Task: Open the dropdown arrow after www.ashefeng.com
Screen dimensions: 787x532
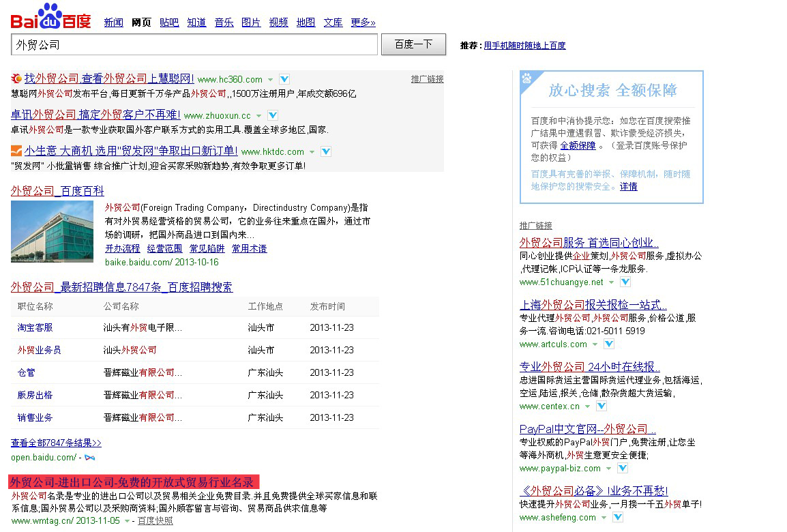Action: [x=604, y=518]
